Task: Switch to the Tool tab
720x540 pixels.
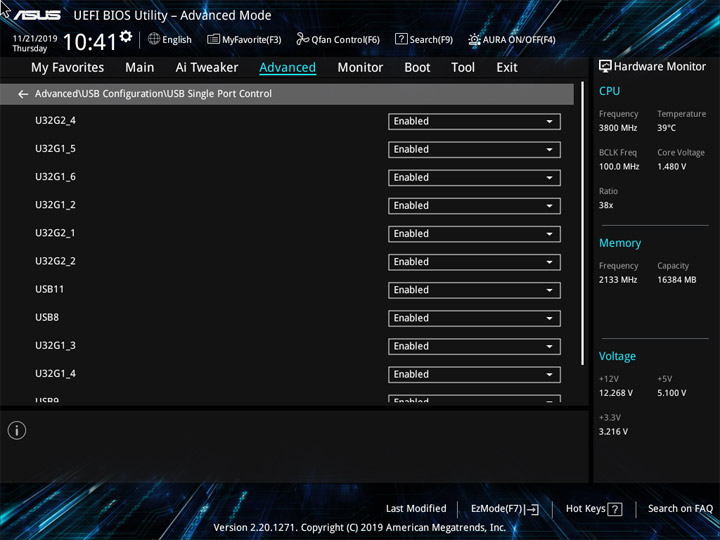Action: point(463,68)
